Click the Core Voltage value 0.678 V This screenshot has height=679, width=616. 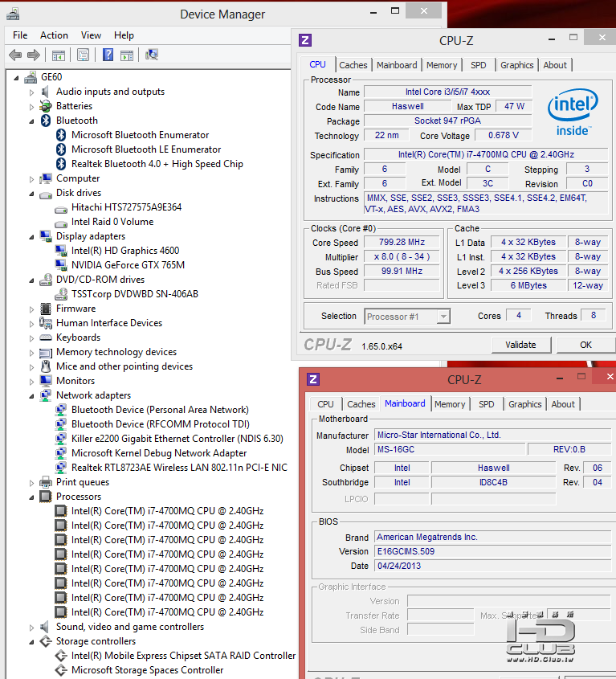pos(504,136)
